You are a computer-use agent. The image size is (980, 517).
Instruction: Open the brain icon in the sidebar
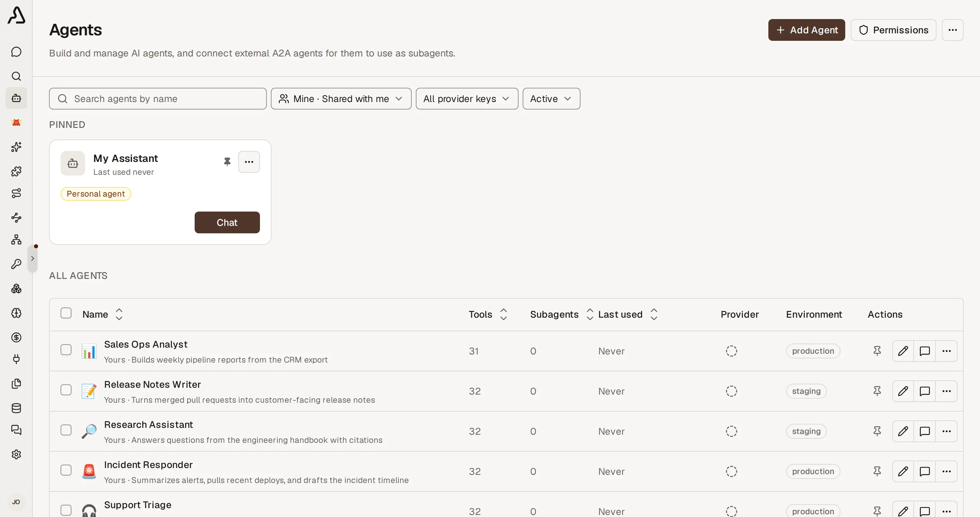coord(16,313)
